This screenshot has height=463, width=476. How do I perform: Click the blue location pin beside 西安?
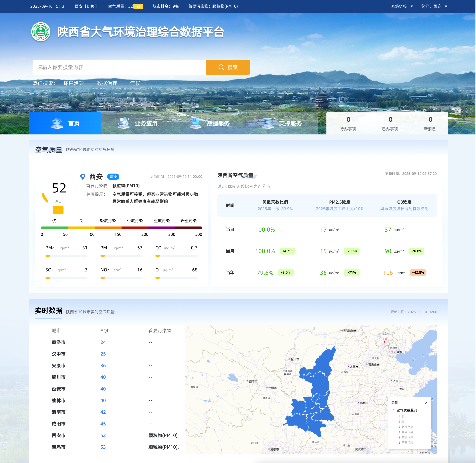pos(83,176)
